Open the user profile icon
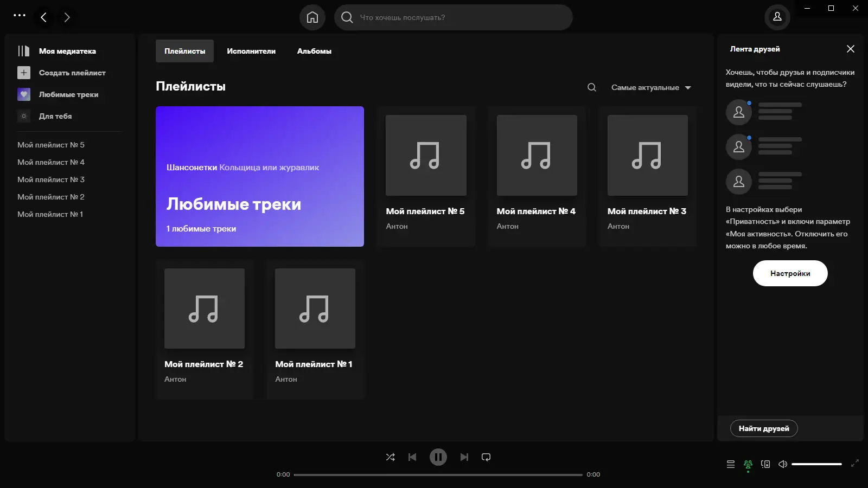 [777, 17]
